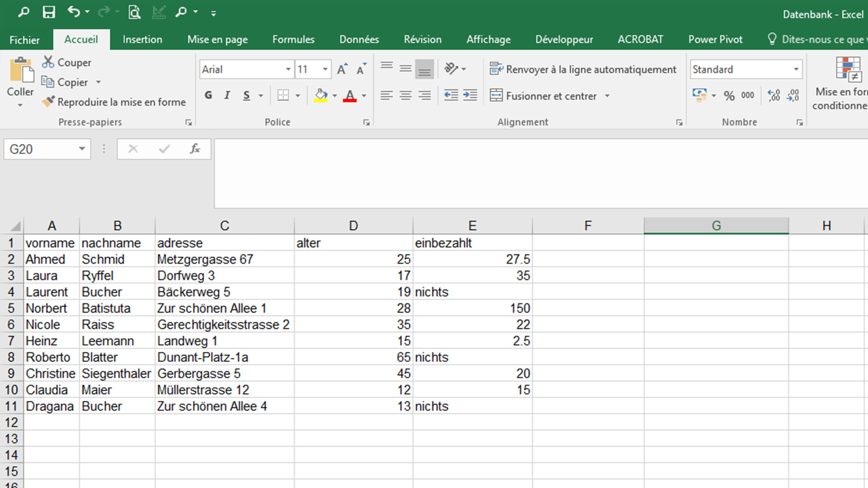Image resolution: width=868 pixels, height=488 pixels.
Task: Open the Arial font family dropdown
Action: point(288,69)
